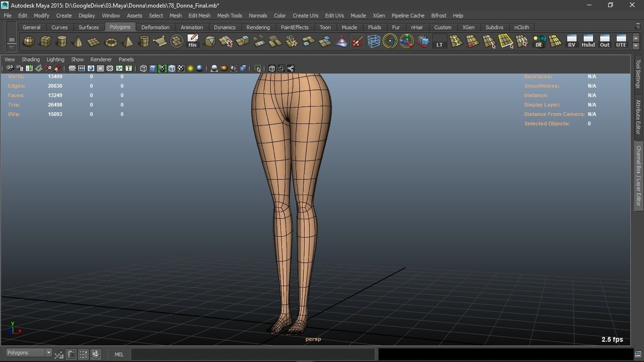Open the Normals menu
Screen dimensions: 644x362
pos(258,16)
